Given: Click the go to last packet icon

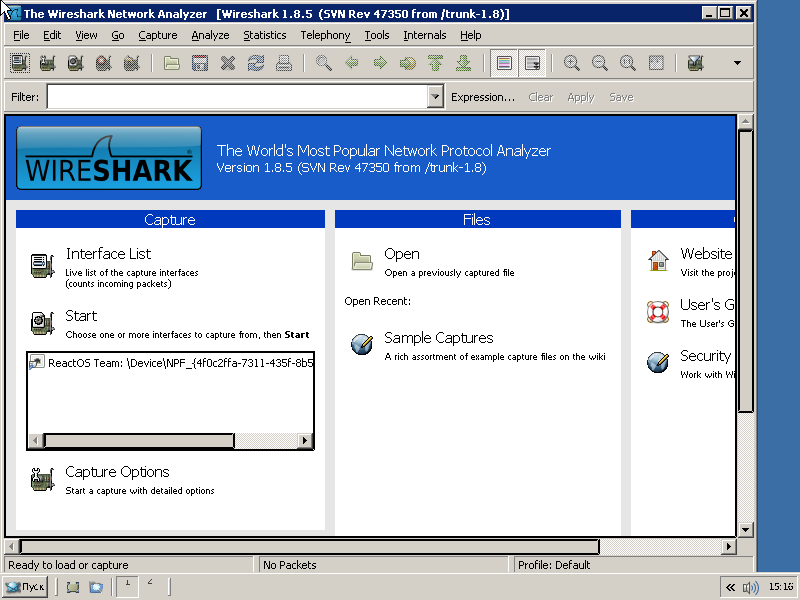Looking at the screenshot, I should tap(463, 63).
